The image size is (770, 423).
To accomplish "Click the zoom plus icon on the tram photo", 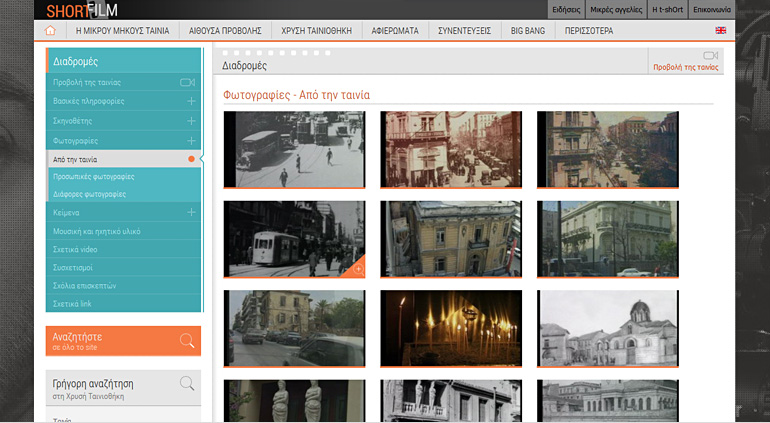I will [x=358, y=269].
